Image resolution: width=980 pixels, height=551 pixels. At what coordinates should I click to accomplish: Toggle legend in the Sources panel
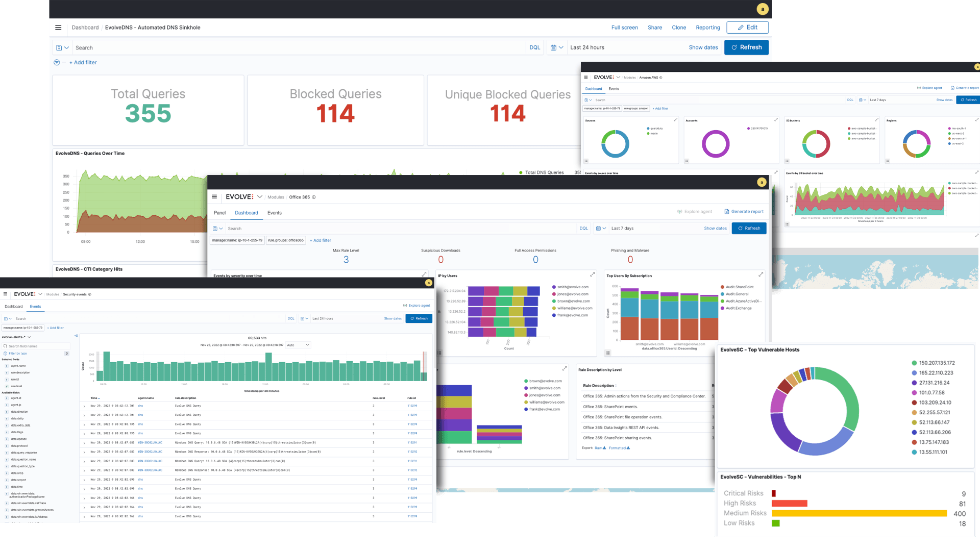point(586,161)
